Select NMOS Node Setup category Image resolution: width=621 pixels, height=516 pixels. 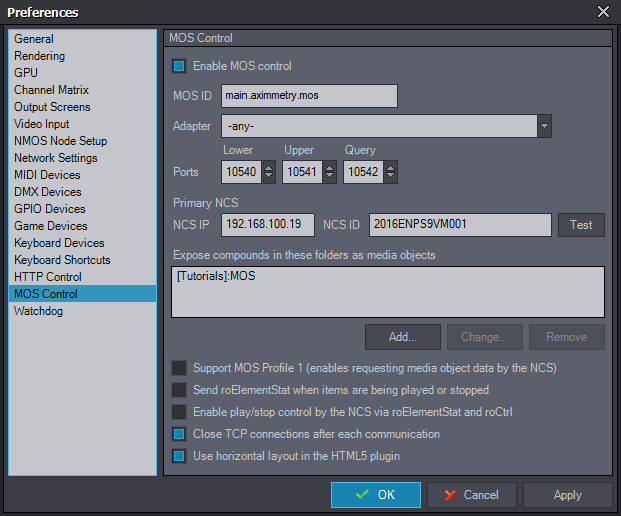point(61,141)
